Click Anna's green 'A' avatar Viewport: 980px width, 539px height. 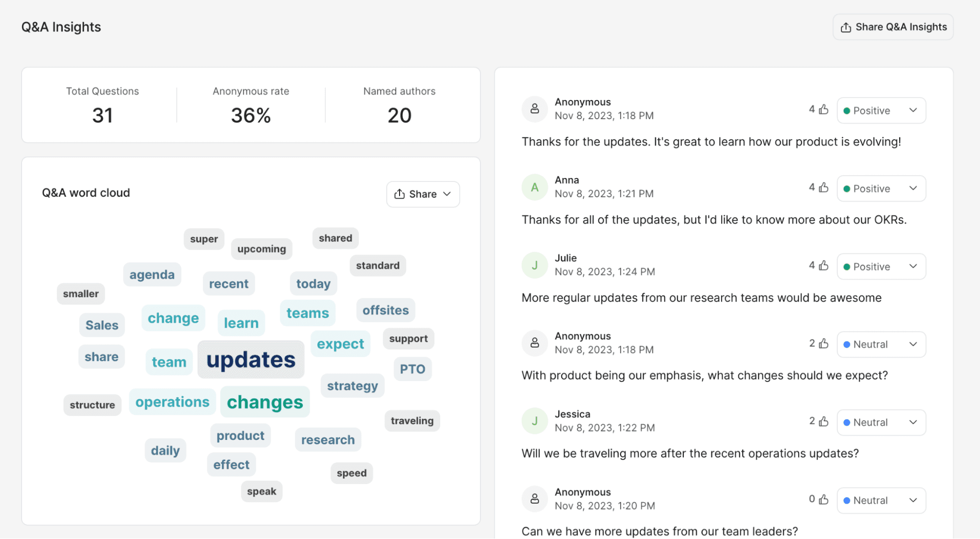point(534,187)
